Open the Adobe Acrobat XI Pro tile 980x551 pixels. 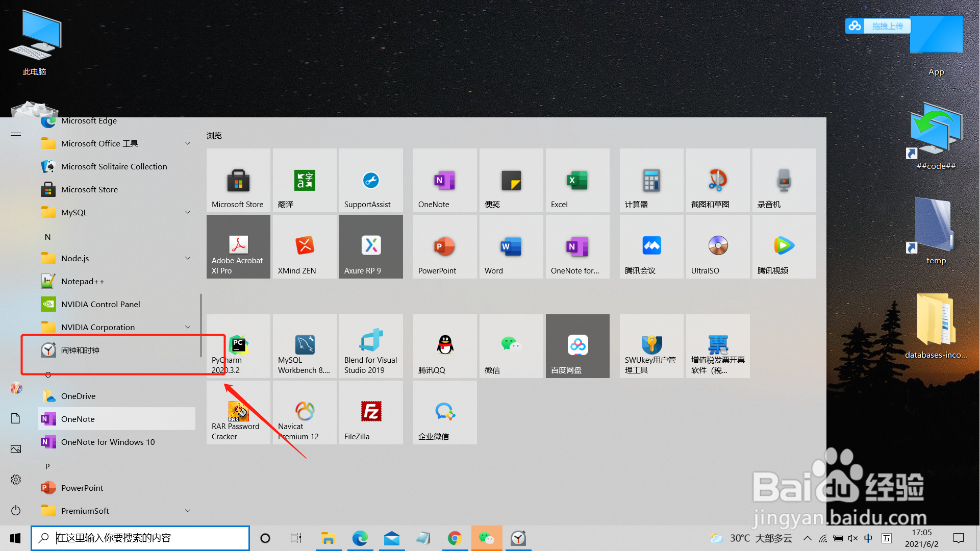pyautogui.click(x=238, y=246)
